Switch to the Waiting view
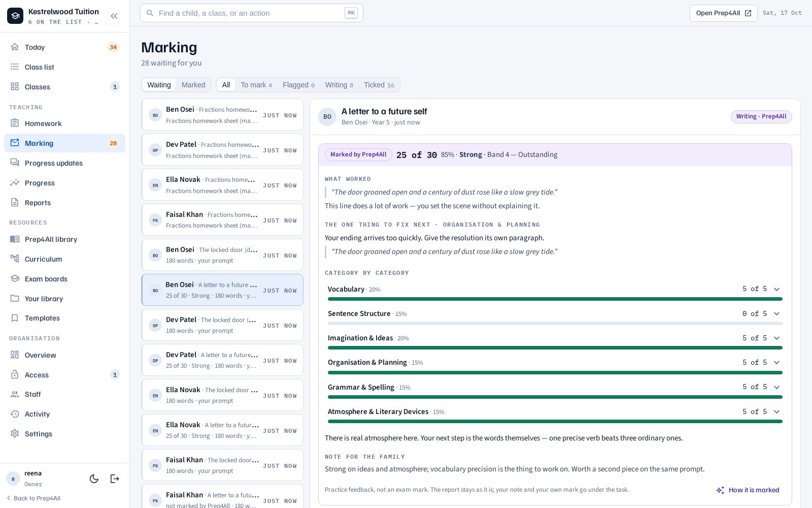The width and height of the screenshot is (812, 508). pos(159,85)
